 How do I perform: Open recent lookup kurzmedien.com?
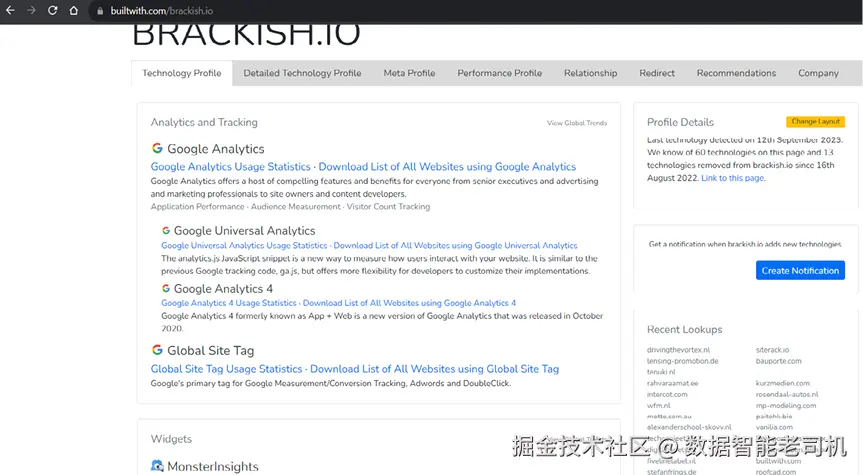(x=783, y=383)
